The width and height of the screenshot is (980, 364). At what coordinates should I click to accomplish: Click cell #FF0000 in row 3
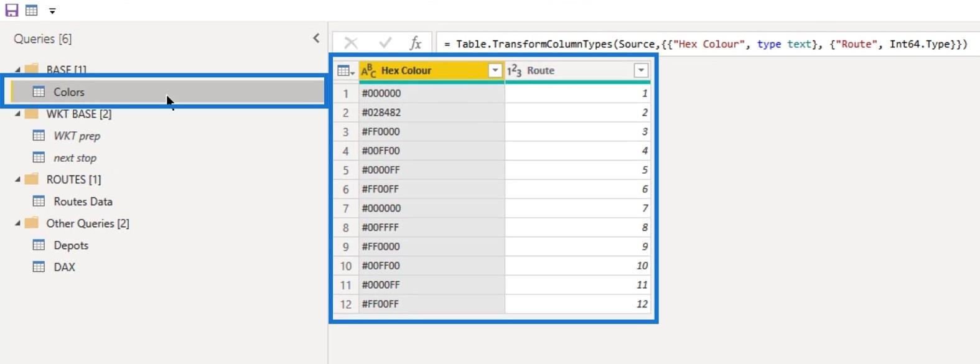click(x=432, y=132)
